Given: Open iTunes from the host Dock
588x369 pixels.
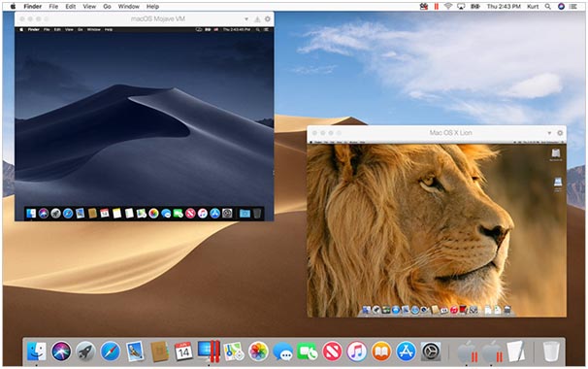Looking at the screenshot, I should point(357,352).
